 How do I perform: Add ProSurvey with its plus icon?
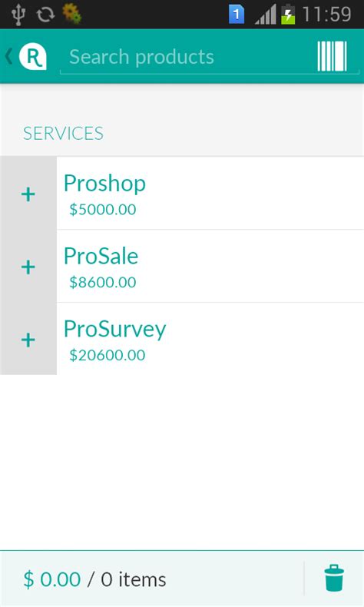(28, 339)
